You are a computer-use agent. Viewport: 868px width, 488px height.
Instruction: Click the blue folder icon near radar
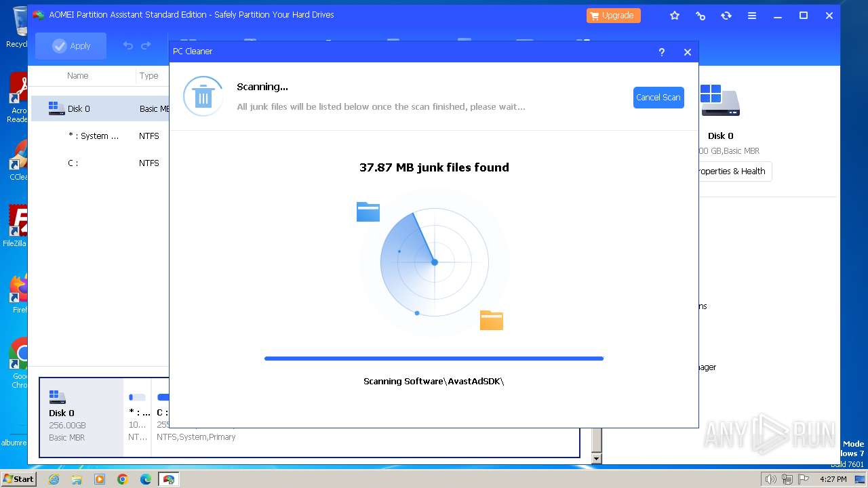point(368,212)
